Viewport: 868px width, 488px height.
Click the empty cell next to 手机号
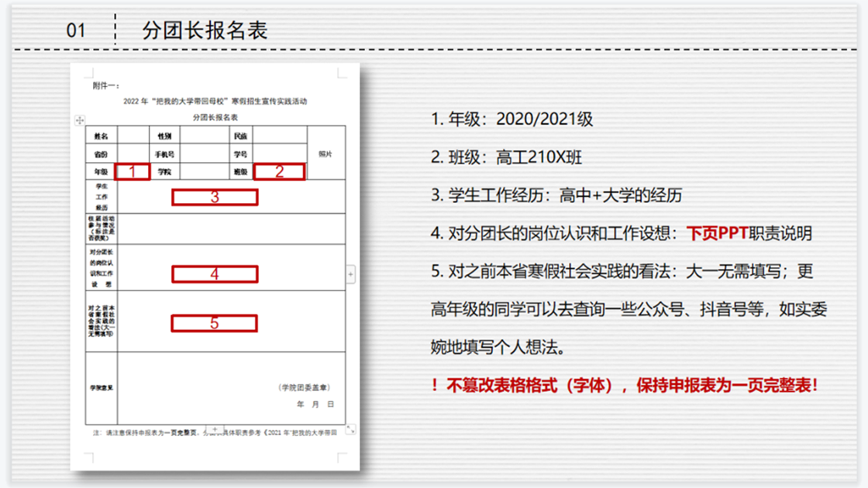pyautogui.click(x=205, y=153)
